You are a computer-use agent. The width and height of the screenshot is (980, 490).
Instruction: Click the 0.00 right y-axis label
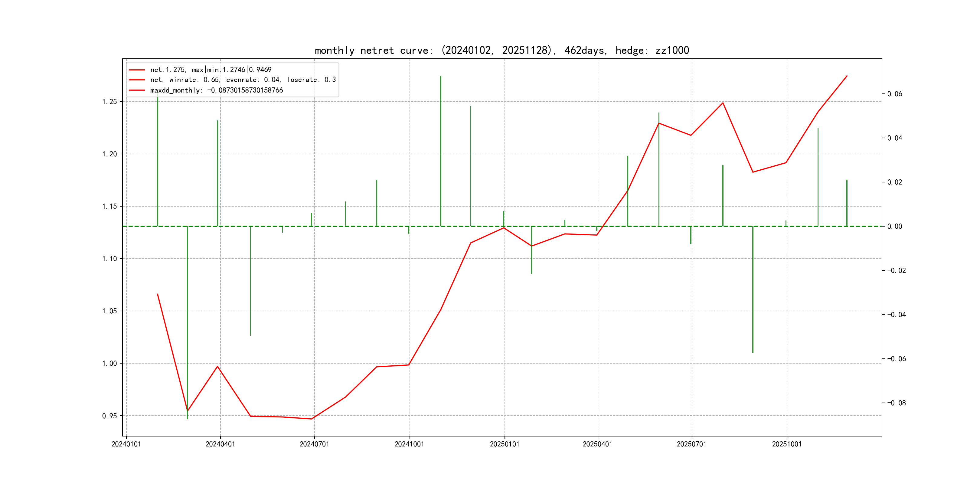point(894,226)
